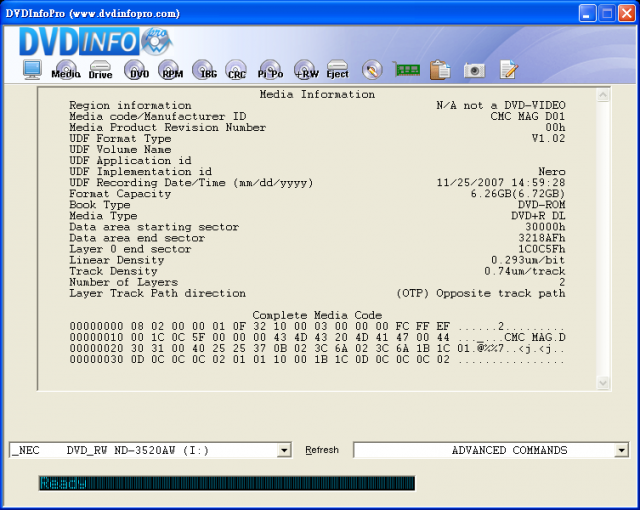640x510 pixels.
Task: Select the 'V1.02' UDF format value
Action: [x=548, y=139]
